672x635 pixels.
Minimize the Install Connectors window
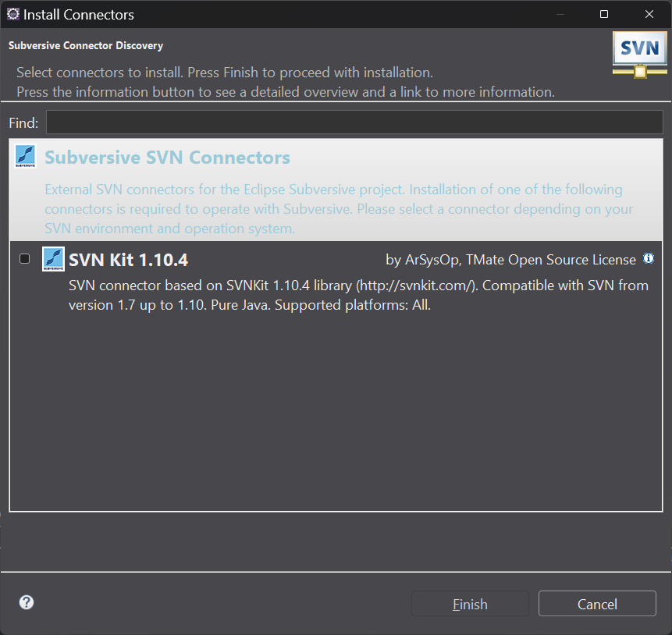pyautogui.click(x=560, y=14)
